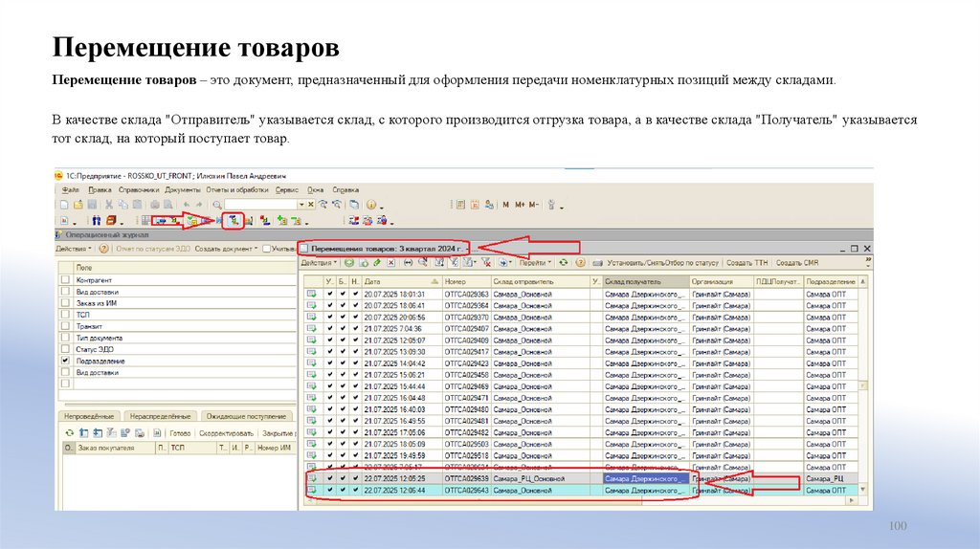Check the Статус ЭДО checkbox

(x=65, y=349)
